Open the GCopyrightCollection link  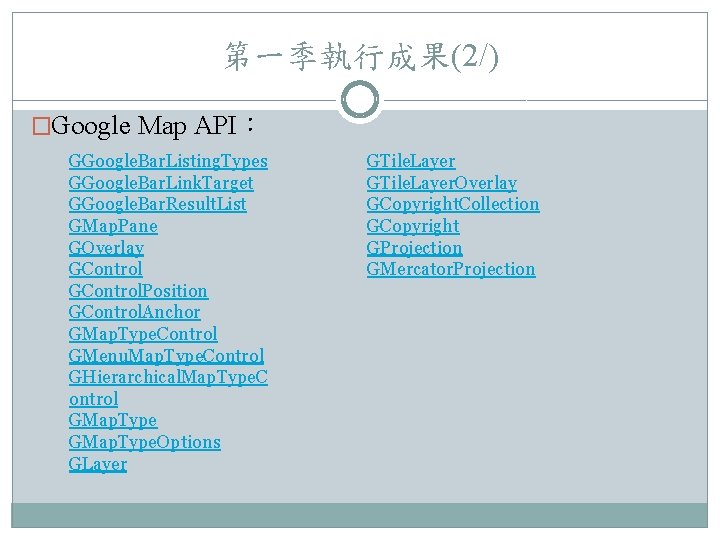pos(453,204)
